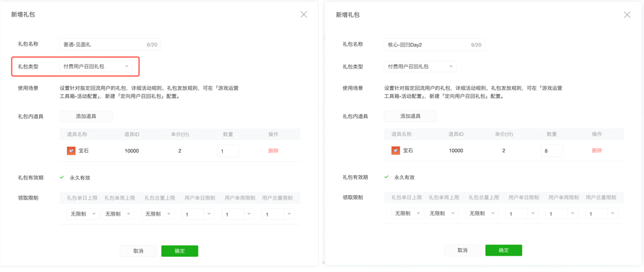Screen dimensions: 644x272
Task: Click 删除 link in right dialog
Action: [597, 150]
